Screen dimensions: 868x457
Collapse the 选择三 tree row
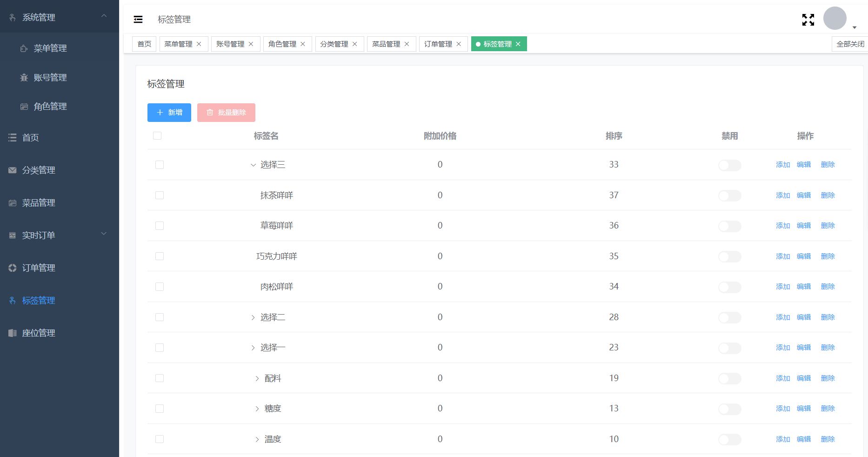tap(253, 165)
